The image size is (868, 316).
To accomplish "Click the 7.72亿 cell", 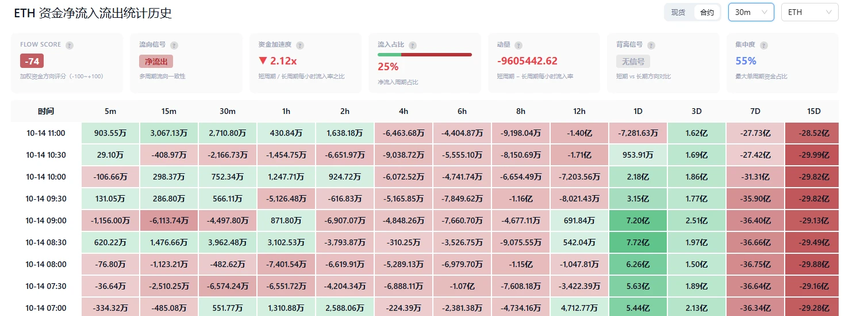I will [x=638, y=242].
